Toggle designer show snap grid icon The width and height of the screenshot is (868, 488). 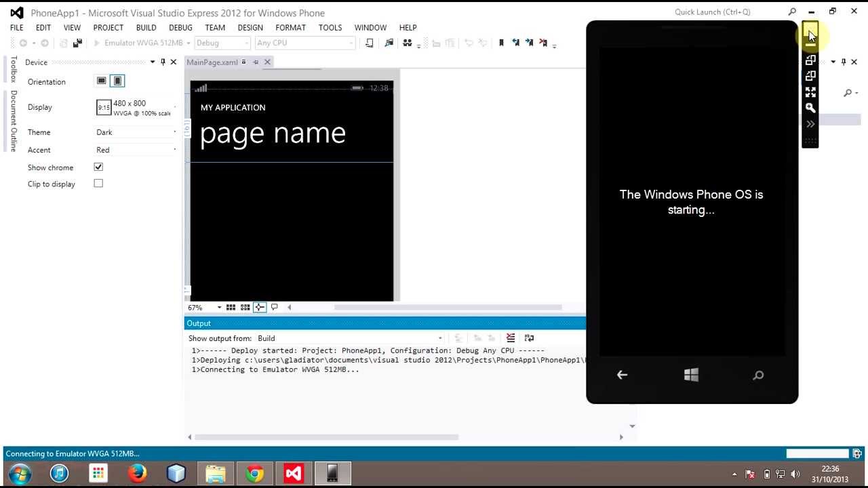231,308
